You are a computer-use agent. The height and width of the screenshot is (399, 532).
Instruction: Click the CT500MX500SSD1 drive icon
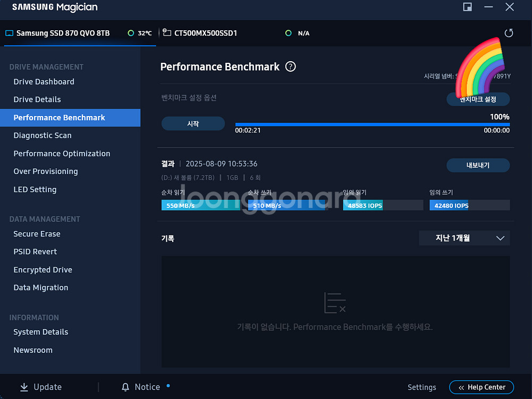coord(166,32)
